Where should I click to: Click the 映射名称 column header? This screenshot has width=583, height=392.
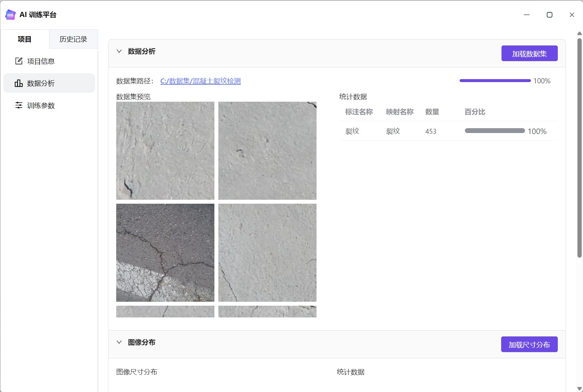400,112
